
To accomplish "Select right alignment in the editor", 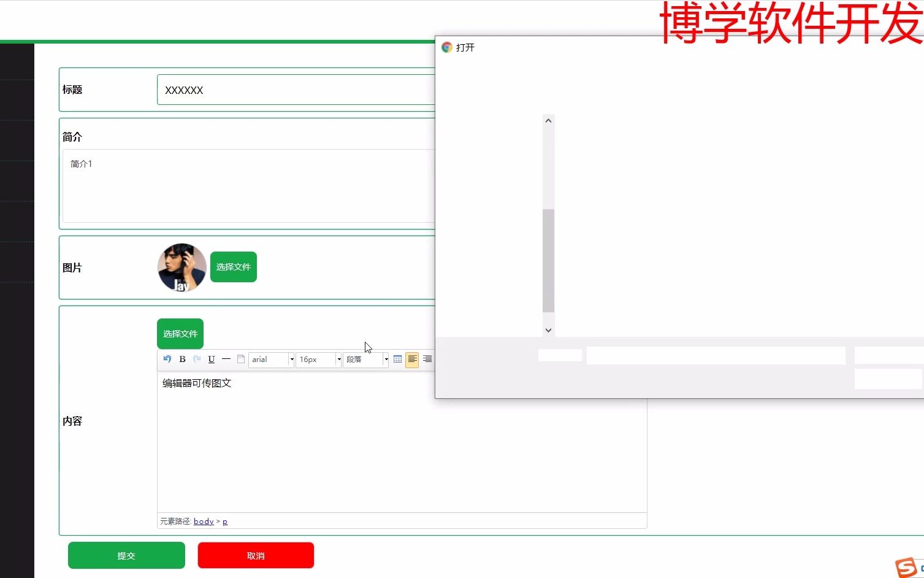I will pyautogui.click(x=427, y=359).
